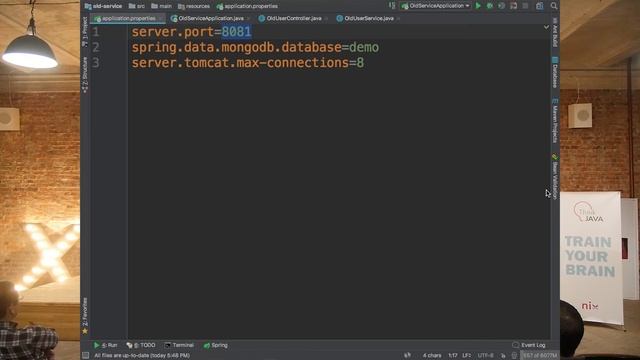Run with coverage icon in toolbar
The image size is (640, 360).
502,6
